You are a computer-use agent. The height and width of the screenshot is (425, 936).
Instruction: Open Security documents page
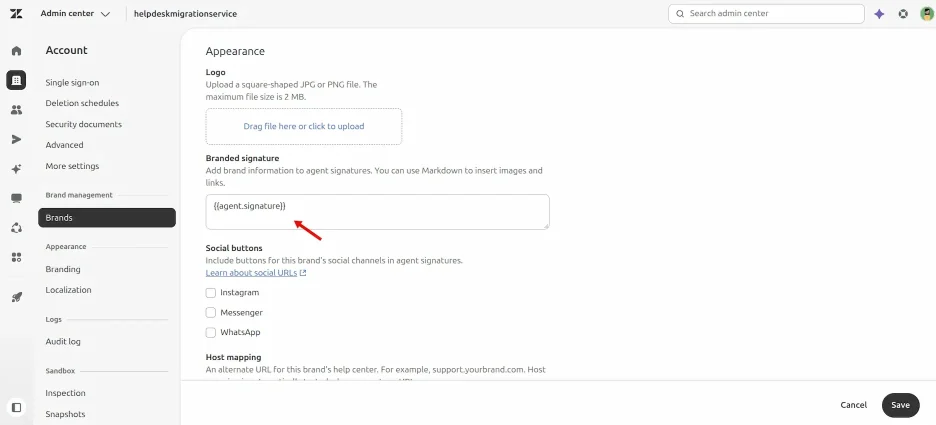click(84, 124)
